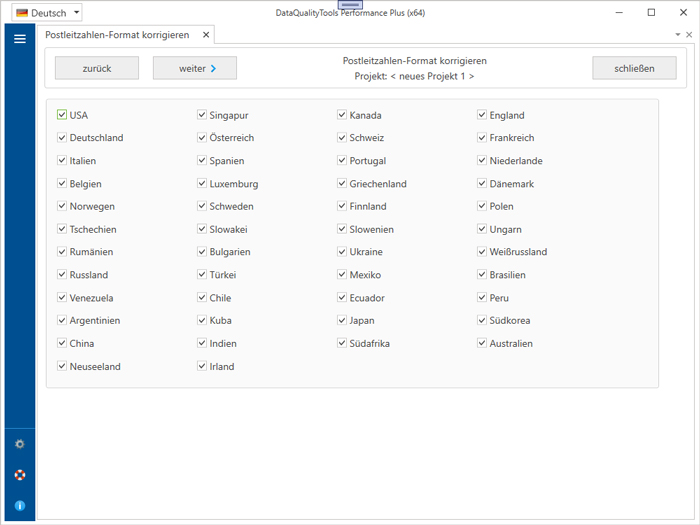
Task: Toggle the Frankreich checkbox
Action: (x=482, y=138)
